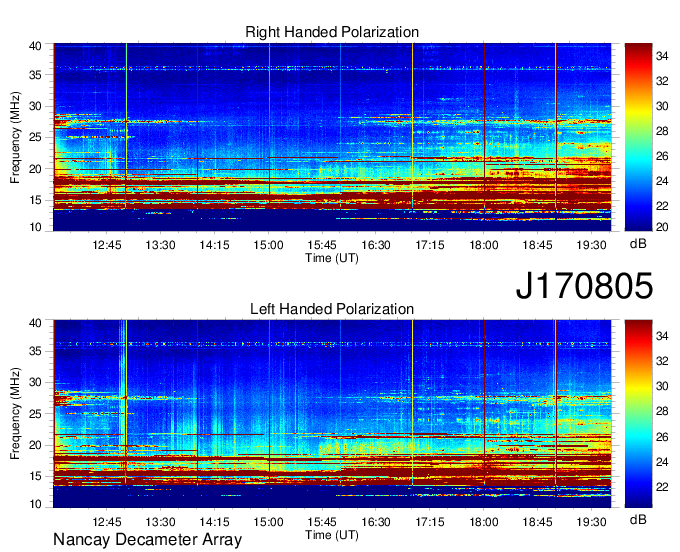Click "15:00" time tick of Right Handed plot
Image resolution: width=680 pixels, height=552 pixels.
(268, 245)
